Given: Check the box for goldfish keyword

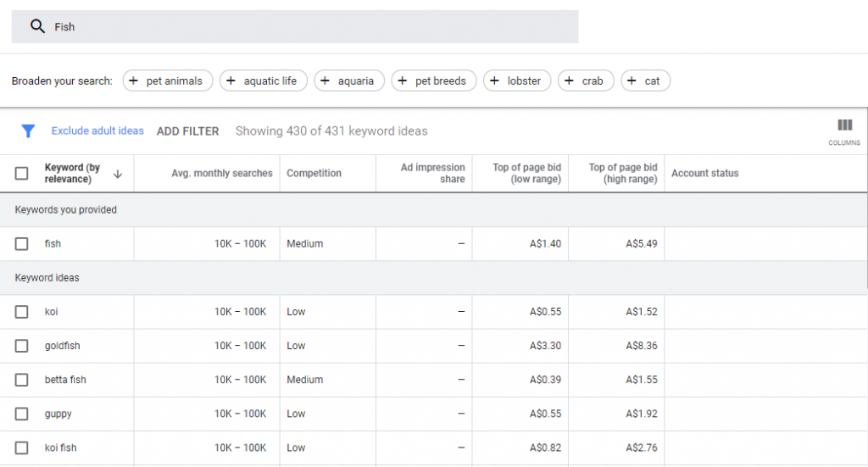Looking at the screenshot, I should coord(22,346).
